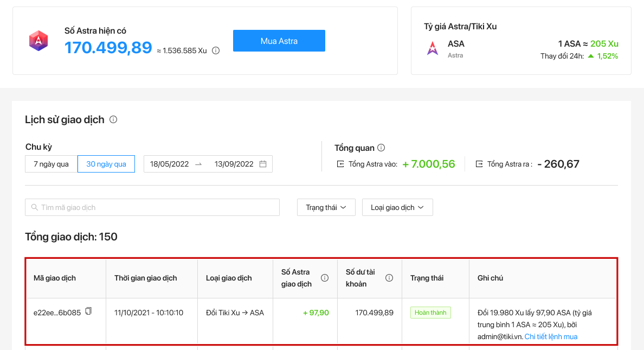Screen dimensions: 644x350
Task: Click the green 24h change up-arrow
Action: pos(591,56)
